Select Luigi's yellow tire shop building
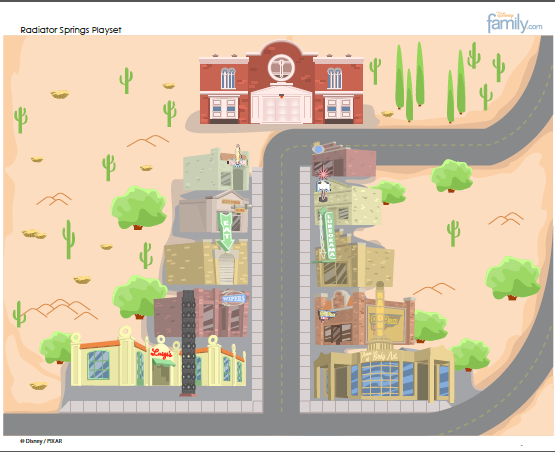Viewport: 555px width, 452px height. [158, 357]
